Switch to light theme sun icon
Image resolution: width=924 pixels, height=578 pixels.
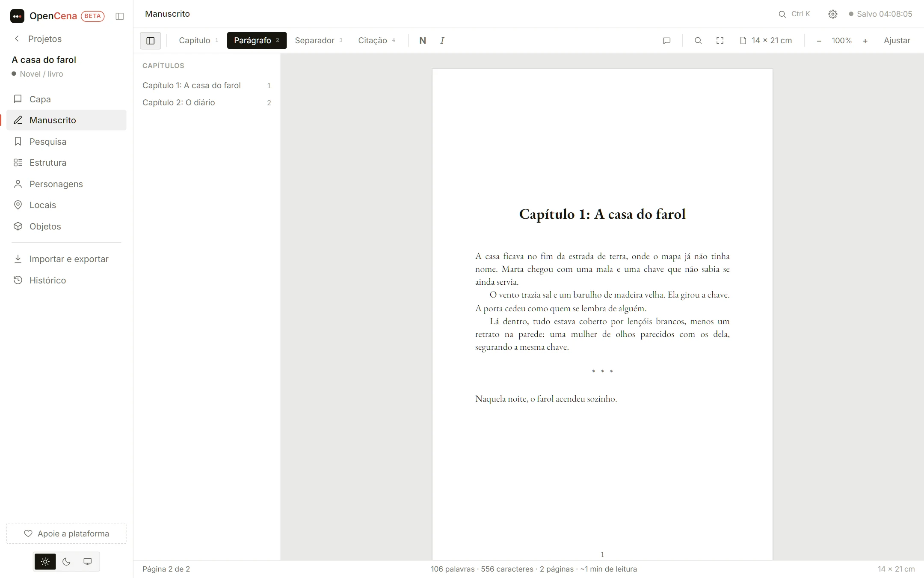pos(45,562)
